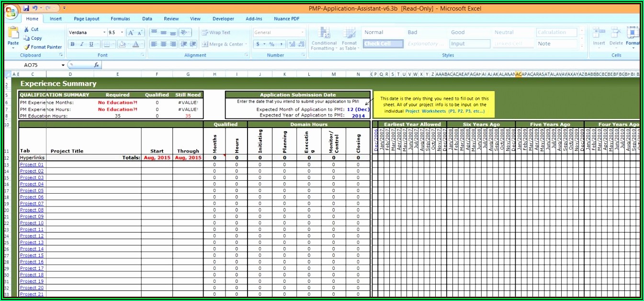Click the Undo arrow icon
The width and height of the screenshot is (644, 301).
[x=35, y=8]
